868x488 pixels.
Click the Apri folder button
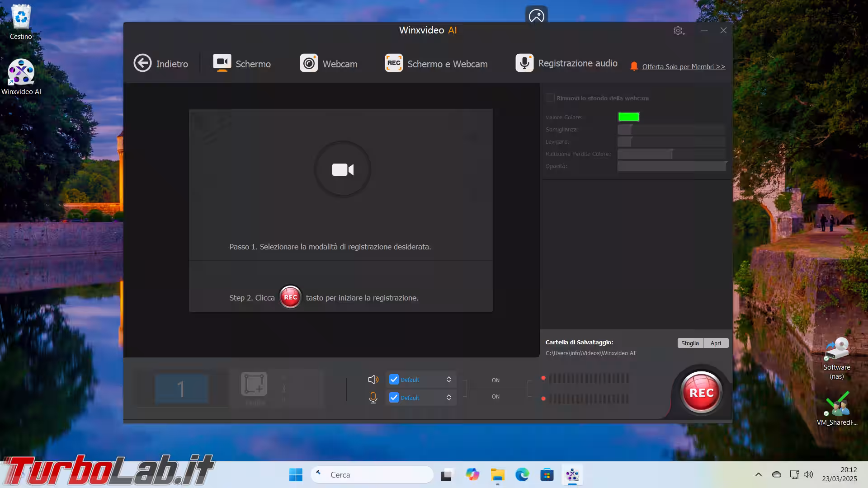716,343
